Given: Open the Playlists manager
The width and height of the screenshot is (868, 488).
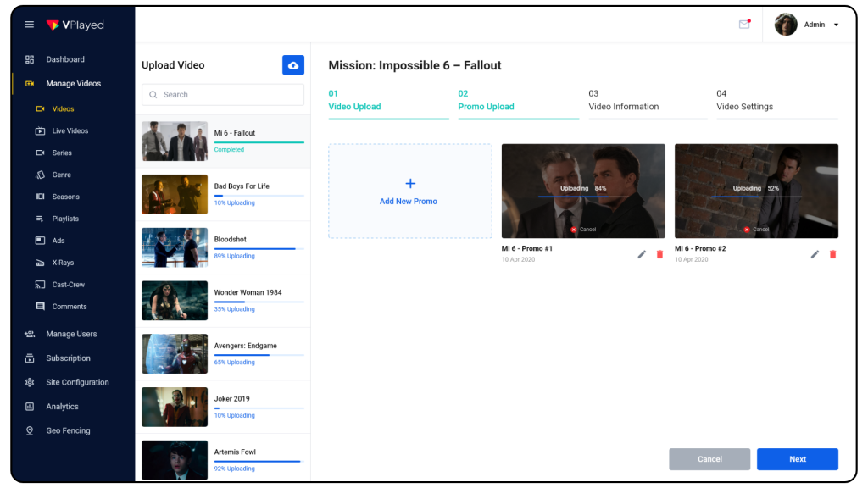Looking at the screenshot, I should 69,219.
